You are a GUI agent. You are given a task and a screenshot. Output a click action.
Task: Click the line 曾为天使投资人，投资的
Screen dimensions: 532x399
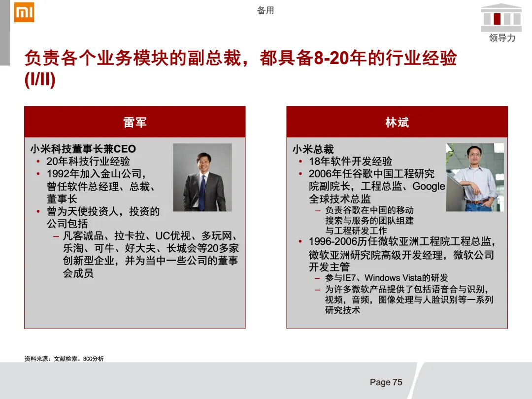pos(103,211)
